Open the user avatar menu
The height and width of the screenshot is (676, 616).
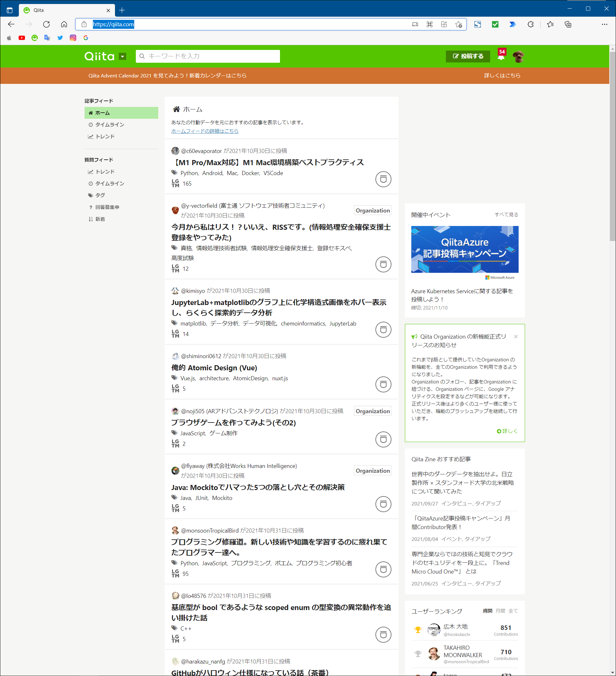pyautogui.click(x=518, y=56)
